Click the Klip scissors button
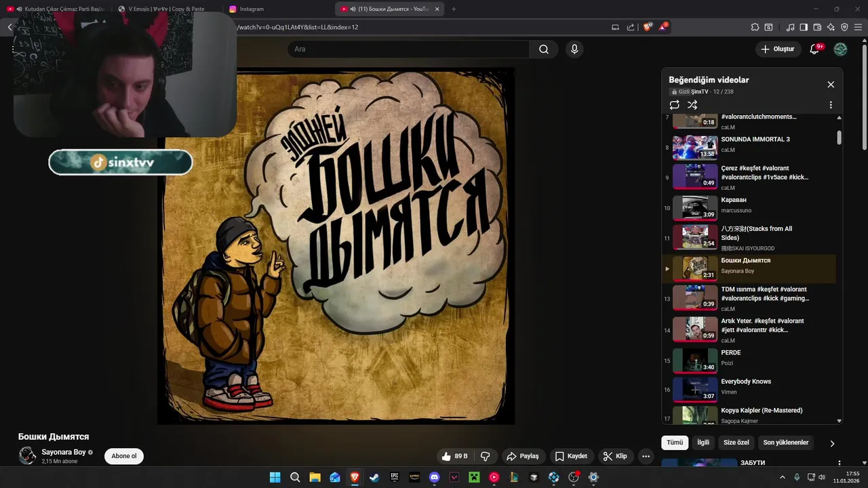 (x=615, y=456)
